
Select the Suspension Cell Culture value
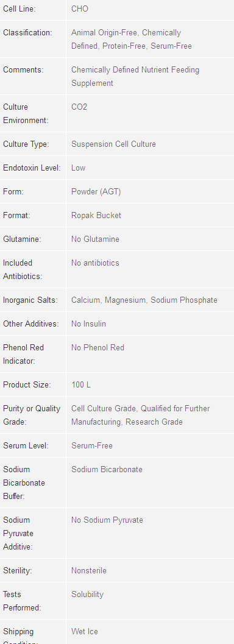pos(113,144)
